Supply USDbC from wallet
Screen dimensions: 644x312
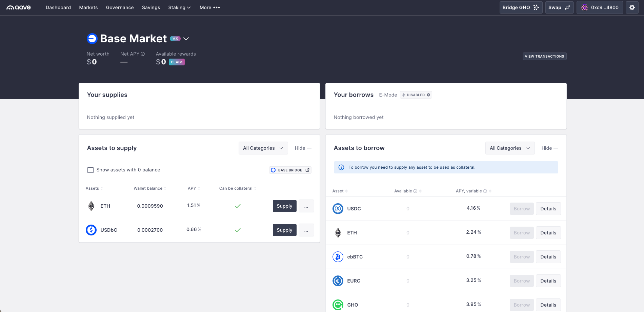click(284, 230)
